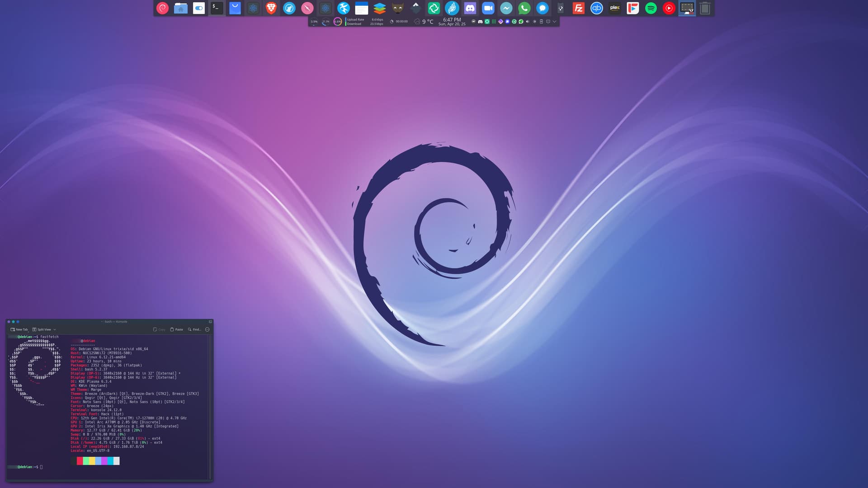Click the purple diamond tray icon
The width and height of the screenshot is (868, 488).
click(x=500, y=21)
